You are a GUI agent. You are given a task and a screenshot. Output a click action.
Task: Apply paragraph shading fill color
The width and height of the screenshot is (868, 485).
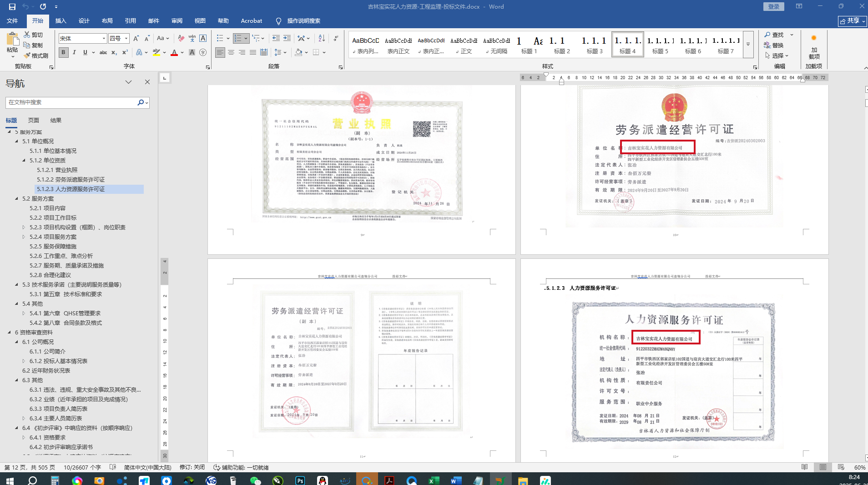[x=298, y=53]
